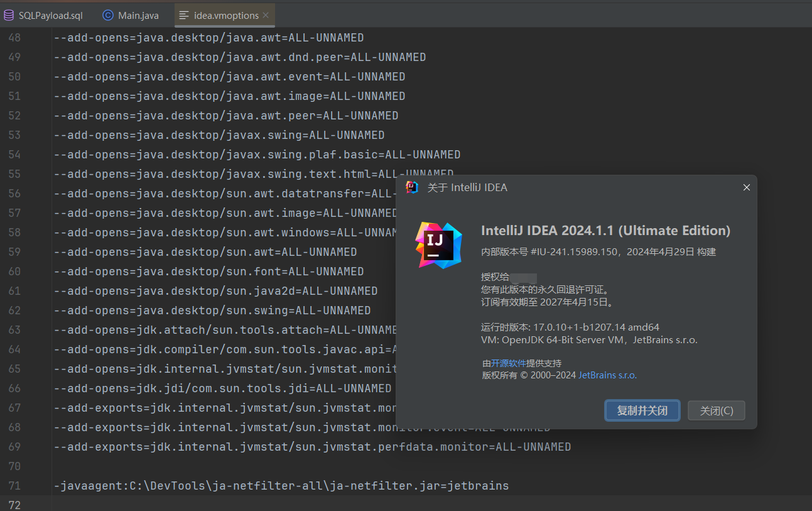Screen dimensions: 812x511
Task: Click the IntelliJ icon in dialog title bar
Action: tap(412, 187)
